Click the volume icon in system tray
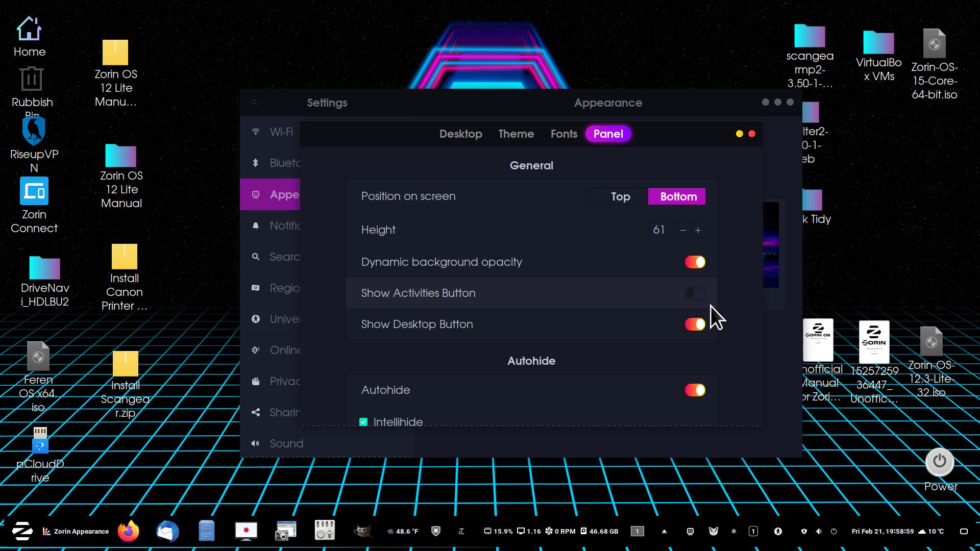Screen dimensions: 980x551 click(x=819, y=531)
